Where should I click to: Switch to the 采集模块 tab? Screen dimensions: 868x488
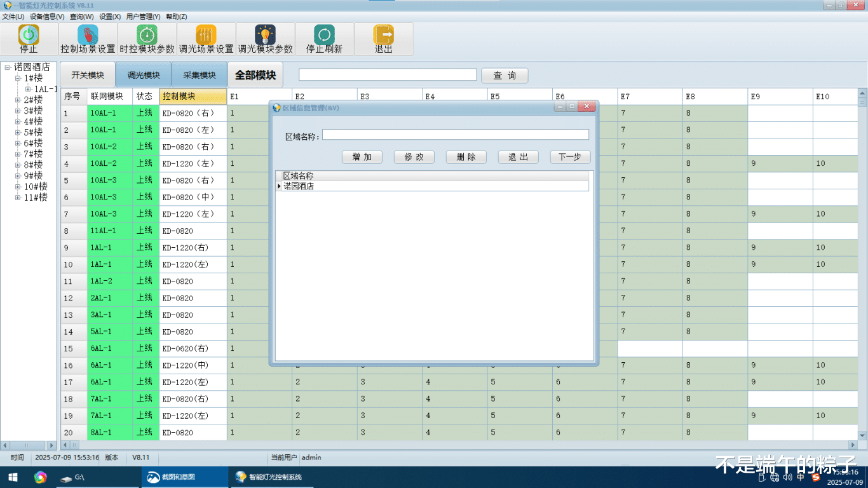click(x=200, y=75)
